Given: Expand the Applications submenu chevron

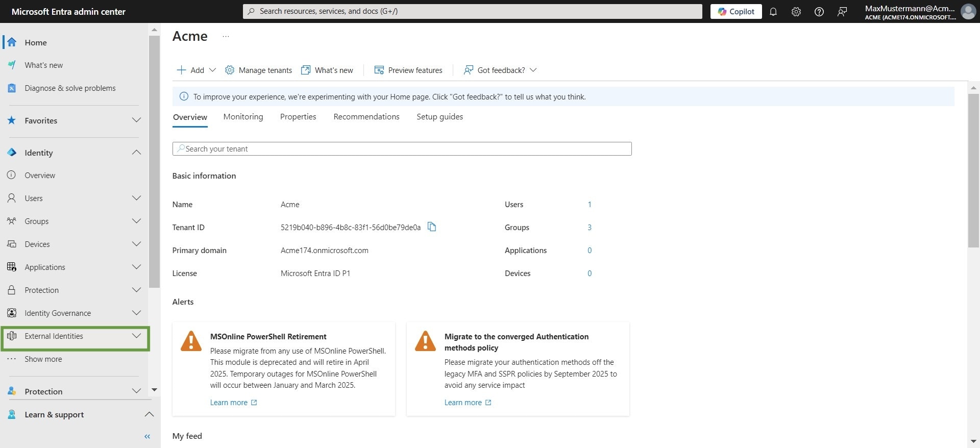Looking at the screenshot, I should tap(136, 267).
